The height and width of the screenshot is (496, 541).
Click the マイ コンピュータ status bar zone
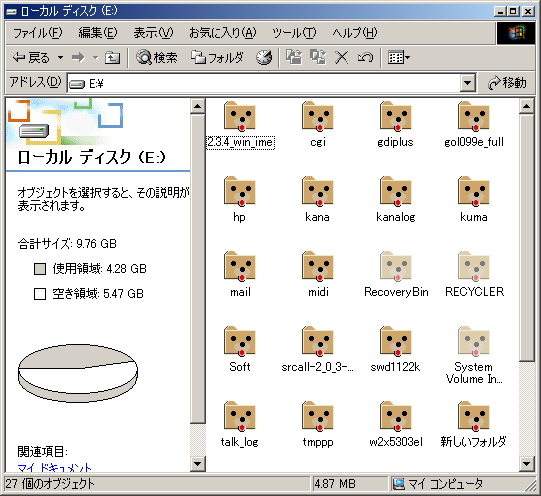438,484
